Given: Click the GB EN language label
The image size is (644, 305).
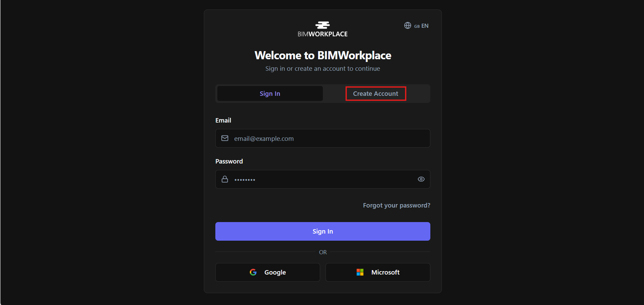Looking at the screenshot, I should click(421, 26).
